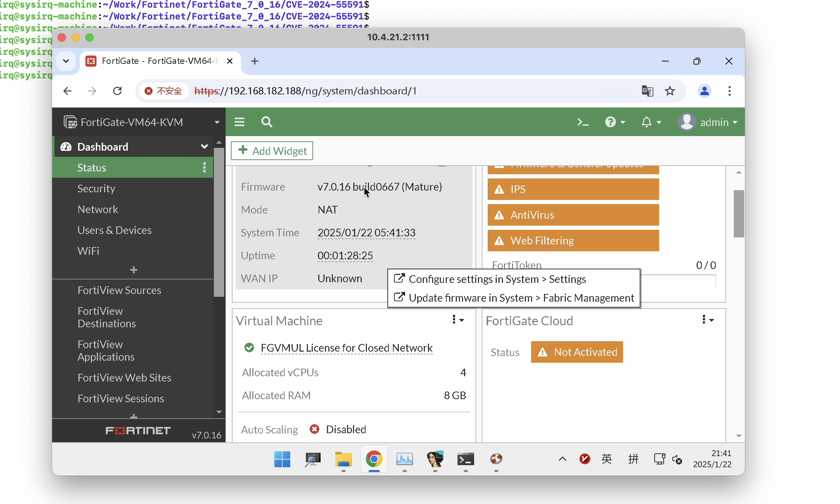The image size is (840, 504).
Task: Click the Add Widget button
Action: click(272, 151)
